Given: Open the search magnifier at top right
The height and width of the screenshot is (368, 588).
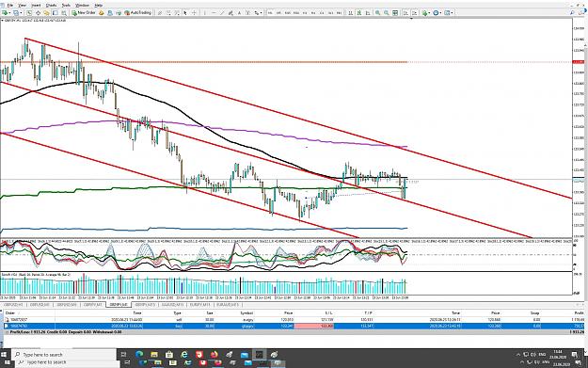Looking at the screenshot, I should coord(572,13).
